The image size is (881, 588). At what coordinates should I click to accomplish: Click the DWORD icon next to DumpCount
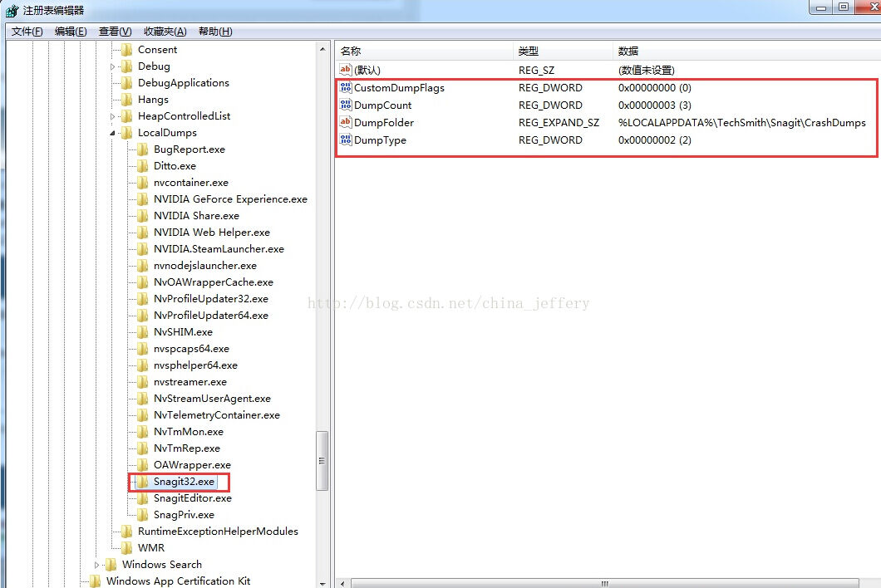coord(346,105)
